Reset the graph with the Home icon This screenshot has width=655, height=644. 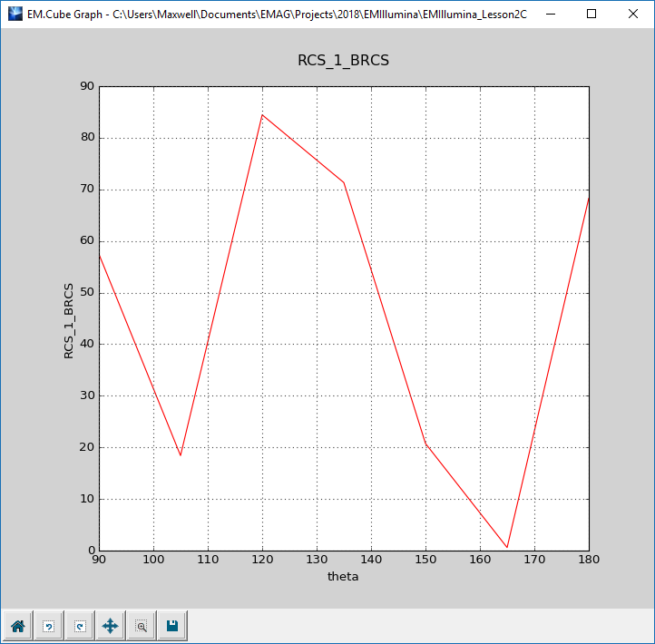[x=17, y=626]
